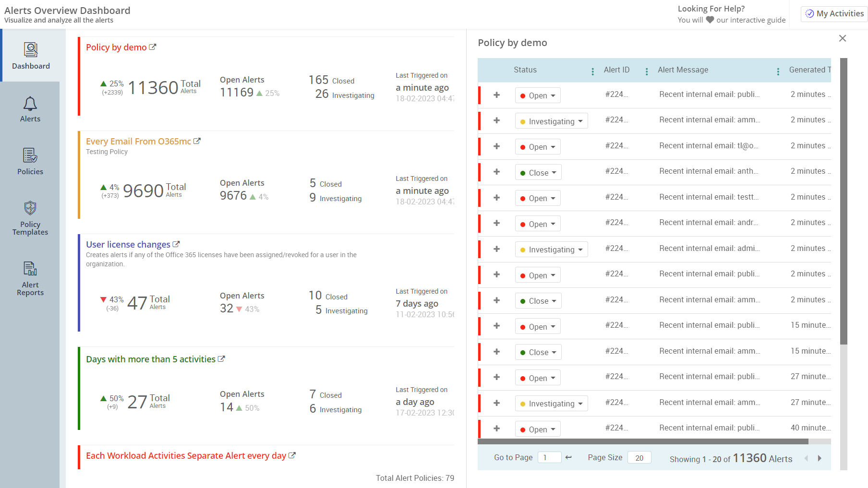The width and height of the screenshot is (868, 488).
Task: Open the 'User license changes' policy link
Action: (176, 244)
